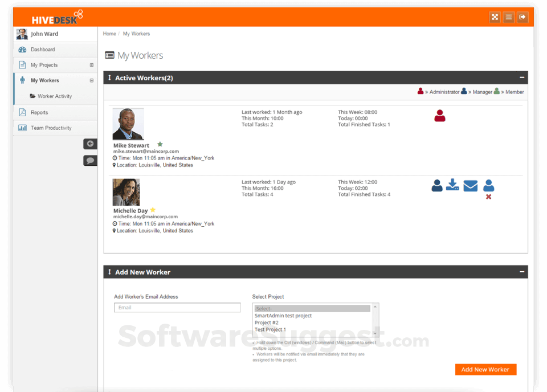Image resolution: width=547 pixels, height=392 pixels.
Task: Click Mike Stewart's red offline status icon
Action: tap(439, 116)
